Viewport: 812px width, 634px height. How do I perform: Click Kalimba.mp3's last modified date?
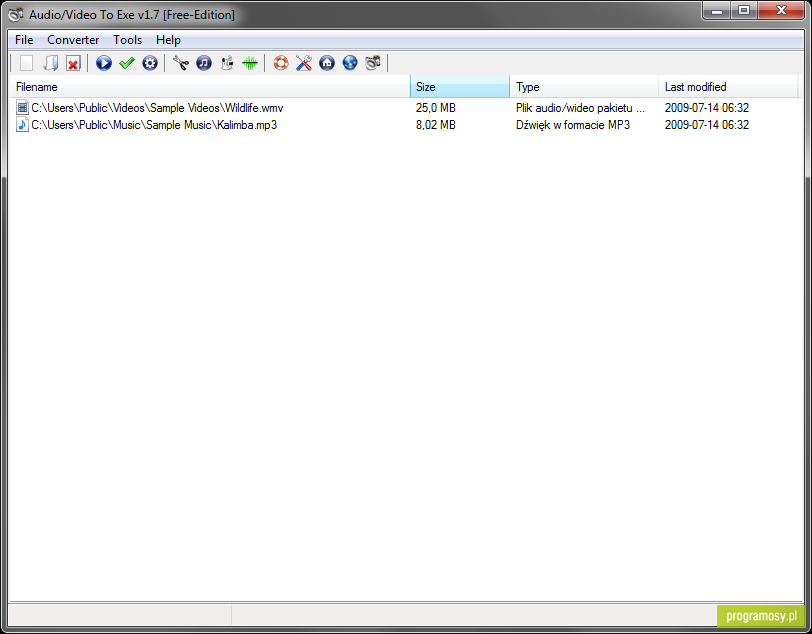coord(707,125)
